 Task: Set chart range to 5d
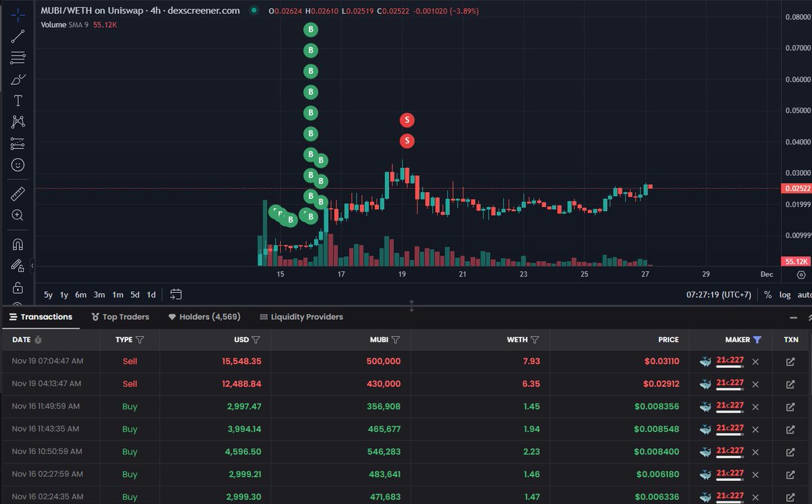(135, 295)
